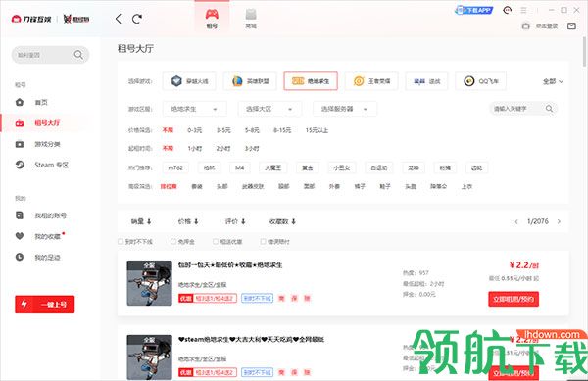588x381 pixels.
Task: Go to the previous results page
Action: coord(516,221)
